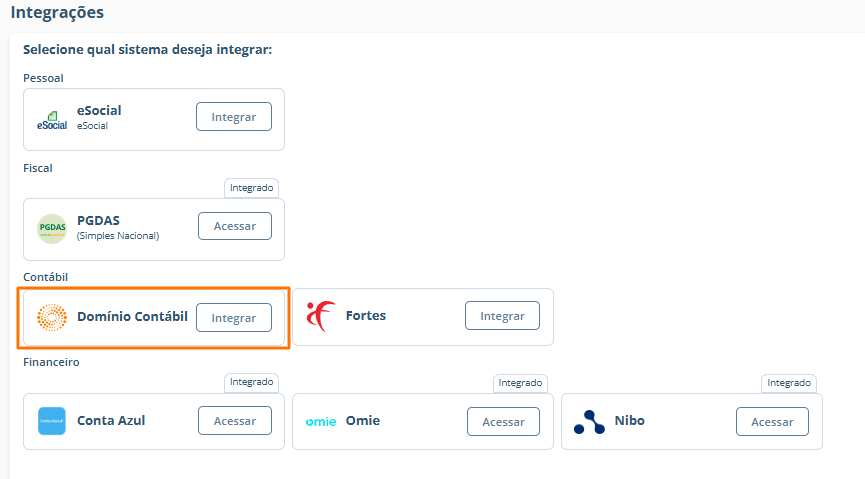This screenshot has height=479, width=865.
Task: Click the red Fortes logo
Action: click(321, 316)
